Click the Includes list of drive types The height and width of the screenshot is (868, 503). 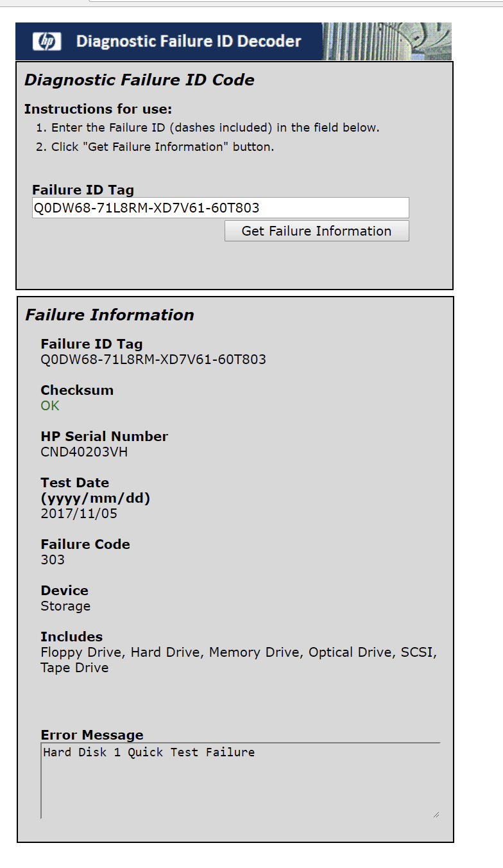(x=238, y=660)
